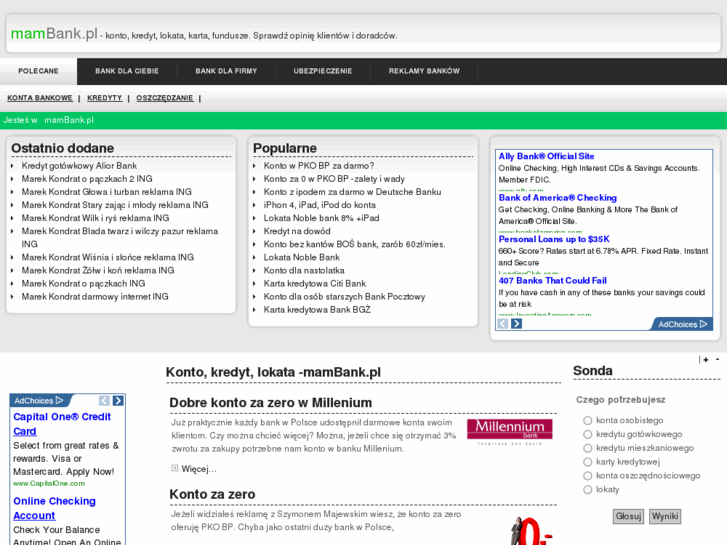The image size is (727, 545).
Task: Click next arrow in top-right ad box
Action: click(517, 323)
